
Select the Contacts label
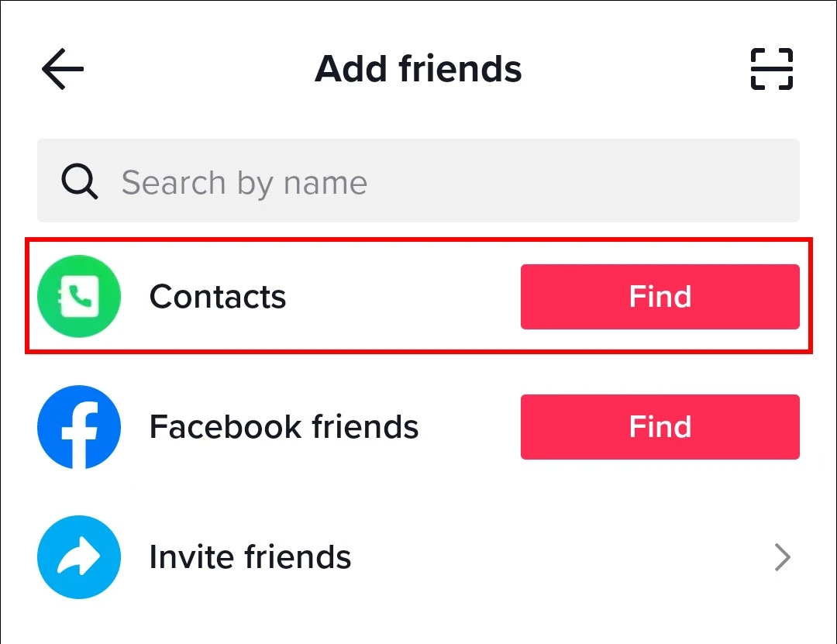(x=218, y=297)
